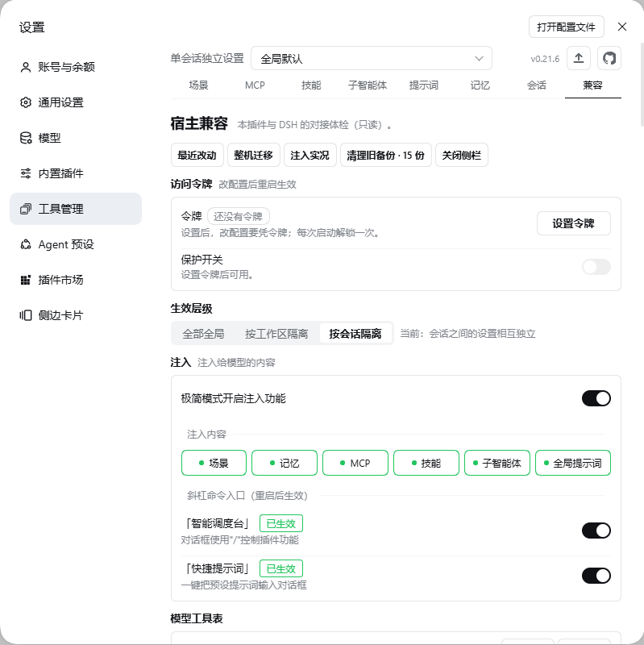This screenshot has width=644, height=645.
Task: Open 内置插件 section
Action: (x=76, y=173)
